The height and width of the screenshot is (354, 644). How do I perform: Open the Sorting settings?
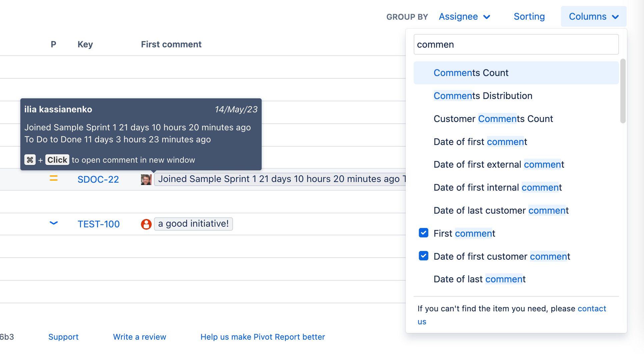(x=529, y=16)
